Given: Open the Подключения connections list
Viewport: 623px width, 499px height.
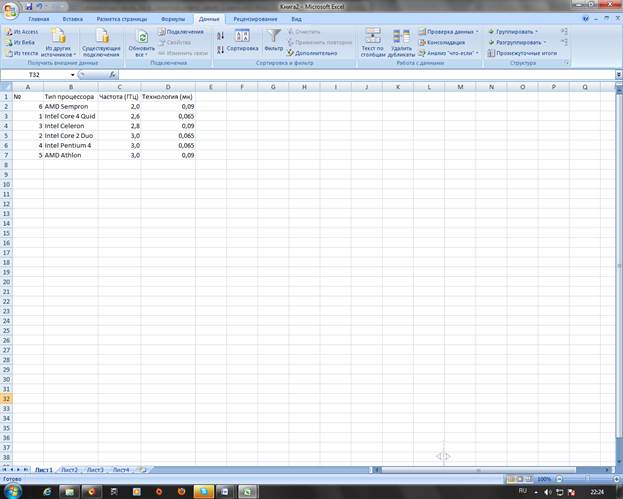Looking at the screenshot, I should (181, 32).
